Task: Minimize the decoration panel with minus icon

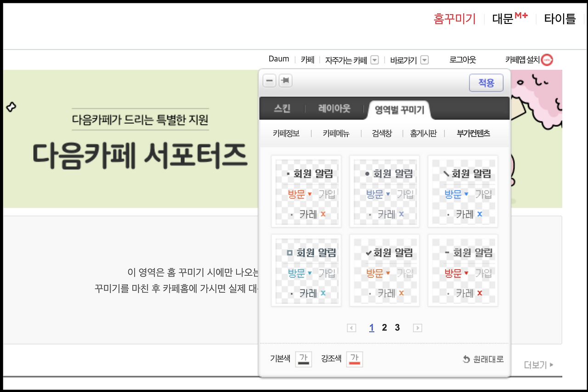Action: tap(270, 81)
